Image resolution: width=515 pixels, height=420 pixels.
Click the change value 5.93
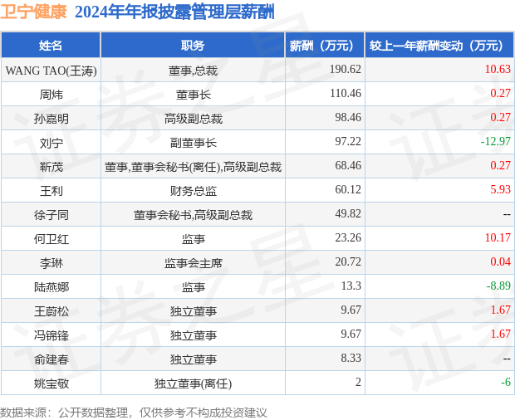click(500, 189)
